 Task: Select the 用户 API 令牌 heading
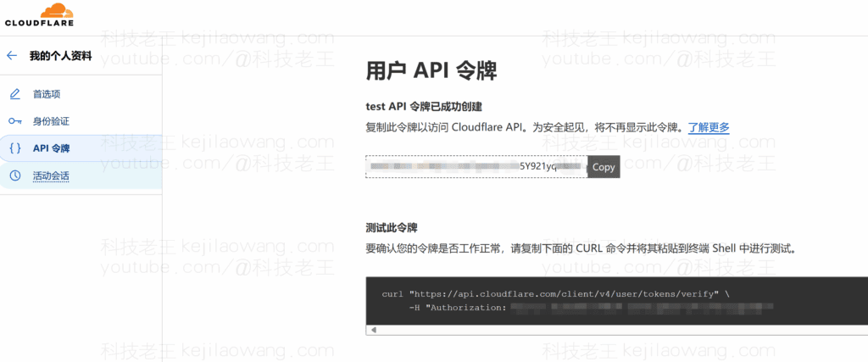click(x=431, y=71)
